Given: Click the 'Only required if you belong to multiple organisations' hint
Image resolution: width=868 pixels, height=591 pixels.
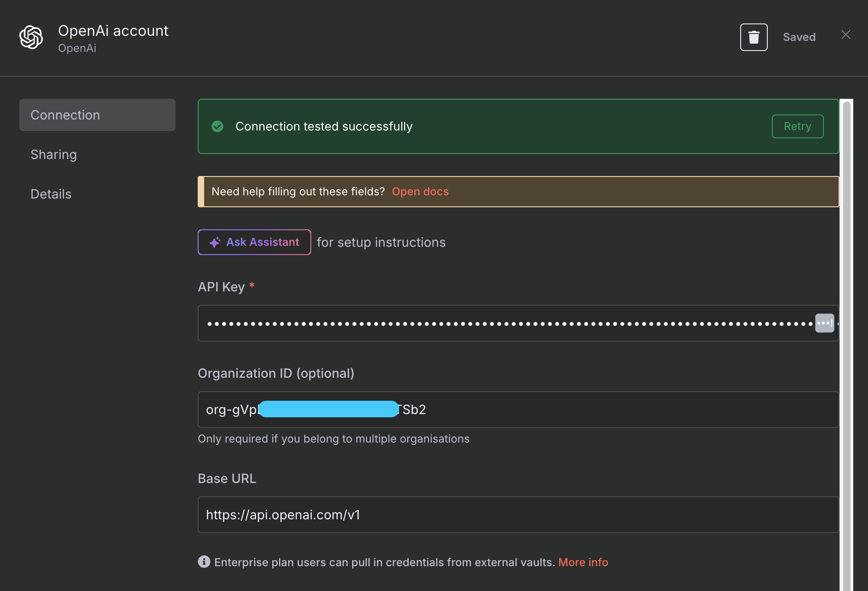Looking at the screenshot, I should pyautogui.click(x=334, y=439).
